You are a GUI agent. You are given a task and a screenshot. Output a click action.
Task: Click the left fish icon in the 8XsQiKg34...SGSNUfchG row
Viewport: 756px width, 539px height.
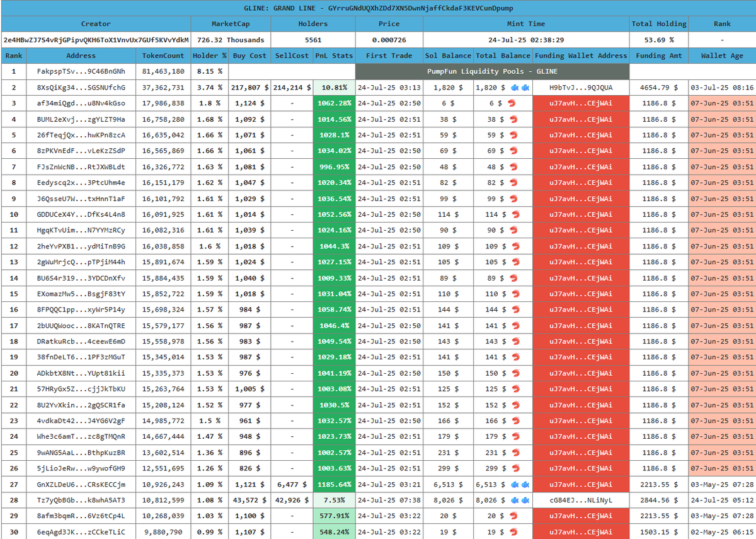(514, 88)
